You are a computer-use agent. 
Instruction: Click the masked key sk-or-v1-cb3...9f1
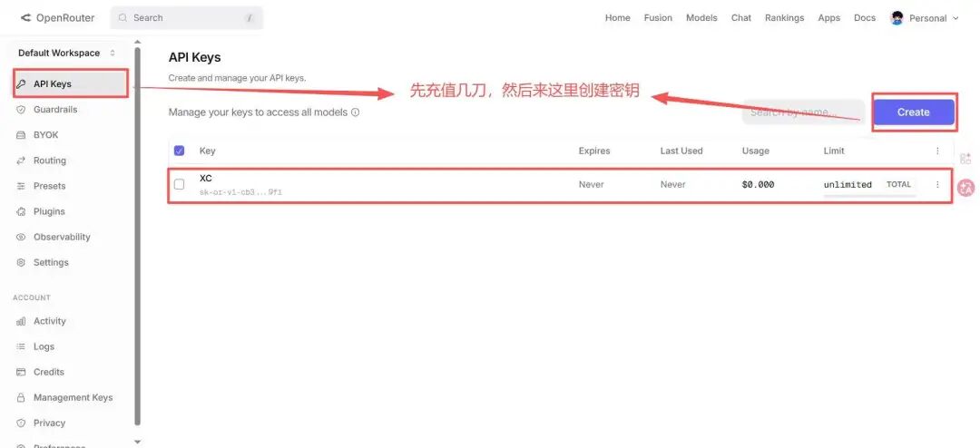(240, 192)
